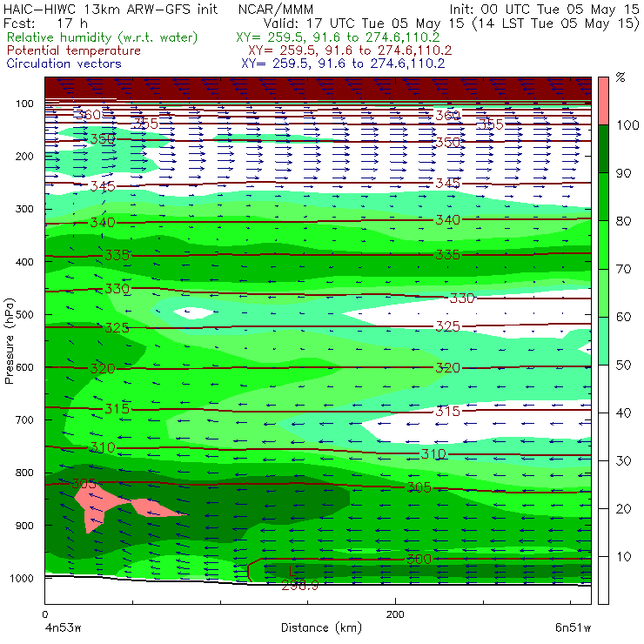Viewport: 644px width, 644px height.
Task: Click the green 'Relative humidity (w.r.t. water)' legend label
Action: click(x=103, y=37)
